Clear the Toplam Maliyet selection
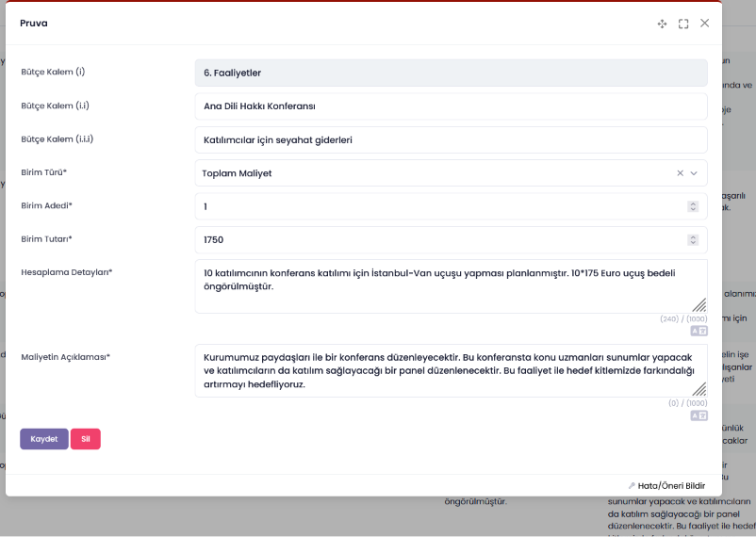The width and height of the screenshot is (756, 537). [x=680, y=173]
